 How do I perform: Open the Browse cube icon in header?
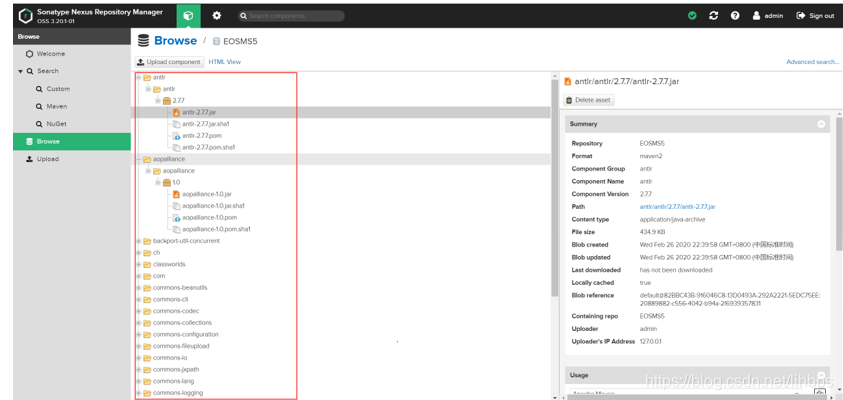[188, 16]
